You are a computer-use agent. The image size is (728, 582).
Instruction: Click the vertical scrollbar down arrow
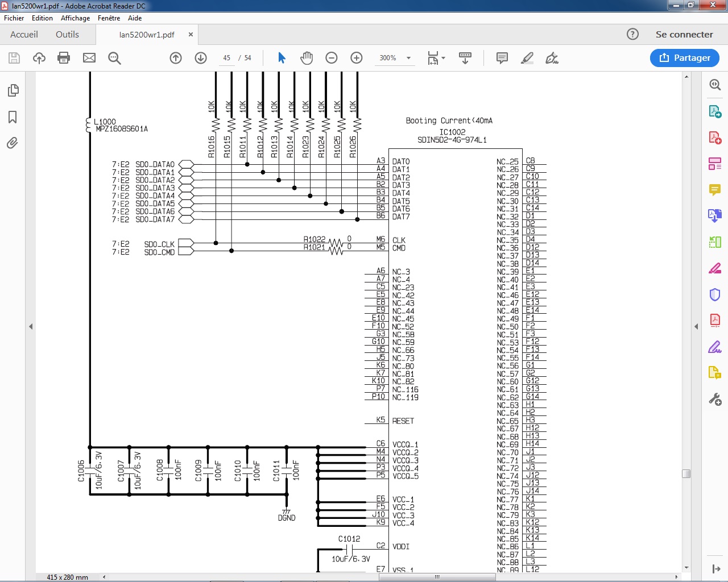click(686, 568)
